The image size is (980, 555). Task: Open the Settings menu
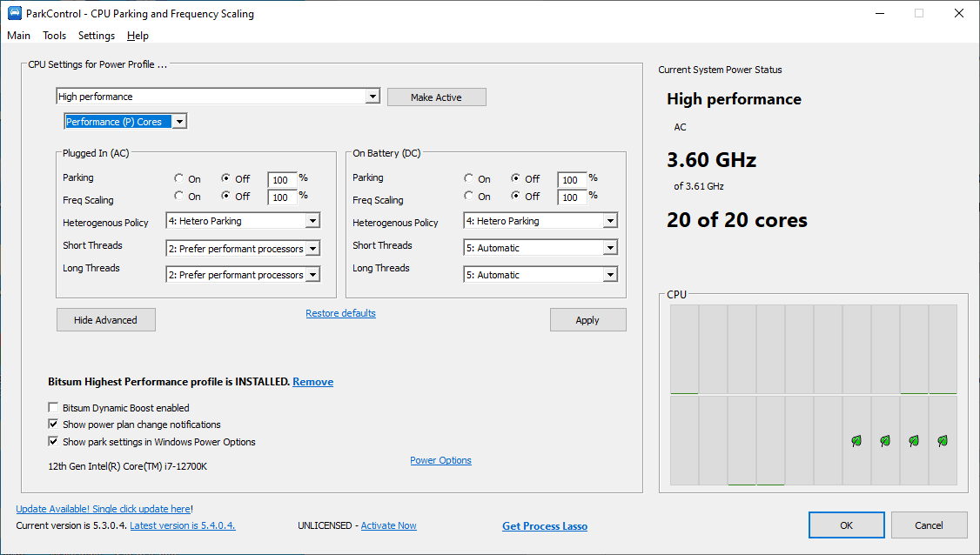(97, 36)
